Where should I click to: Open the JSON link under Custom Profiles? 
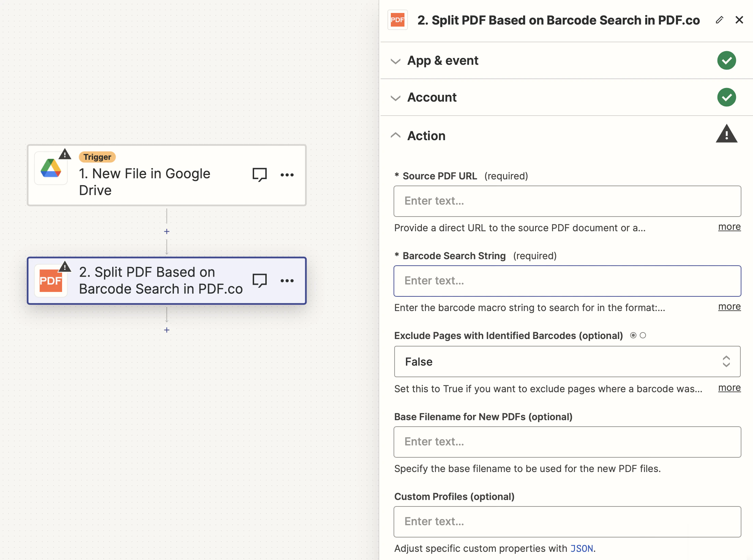point(582,548)
